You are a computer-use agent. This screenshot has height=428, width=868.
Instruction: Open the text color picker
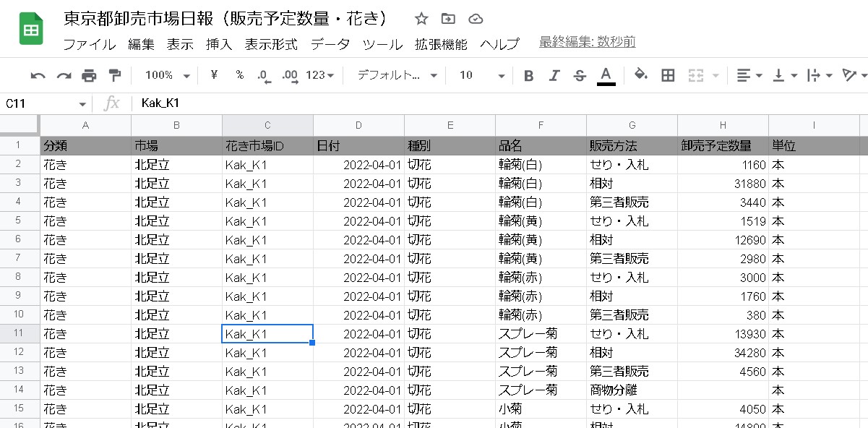(606, 75)
